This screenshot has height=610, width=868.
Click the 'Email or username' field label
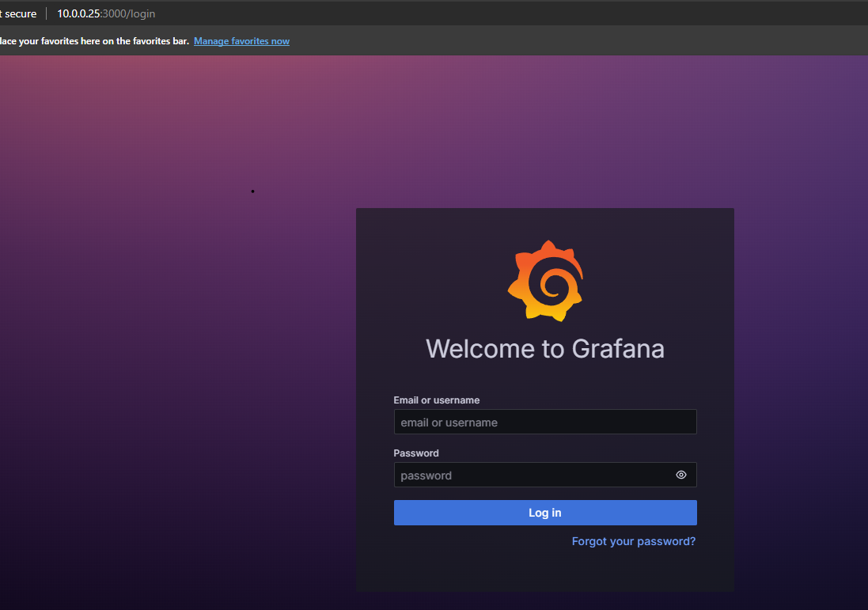pyautogui.click(x=436, y=400)
